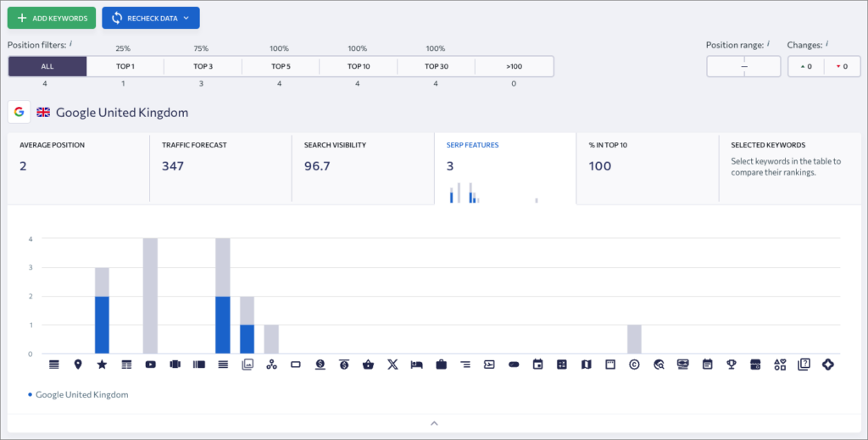Click the Google logo icon
The image size is (868, 440).
pyautogui.click(x=19, y=112)
